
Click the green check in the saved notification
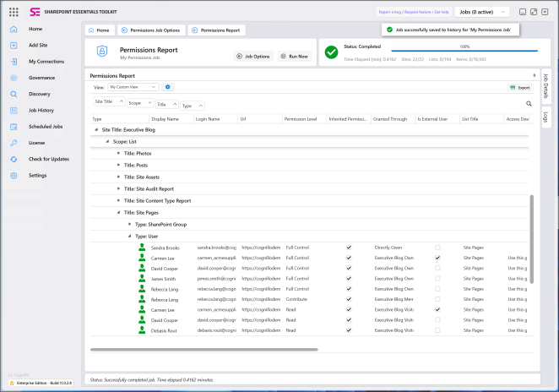tap(389, 30)
